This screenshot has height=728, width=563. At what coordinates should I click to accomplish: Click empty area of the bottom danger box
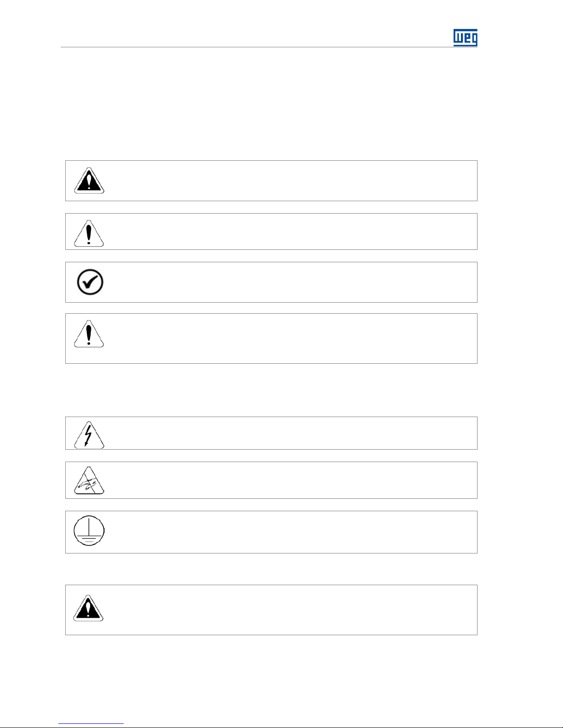coord(290,610)
